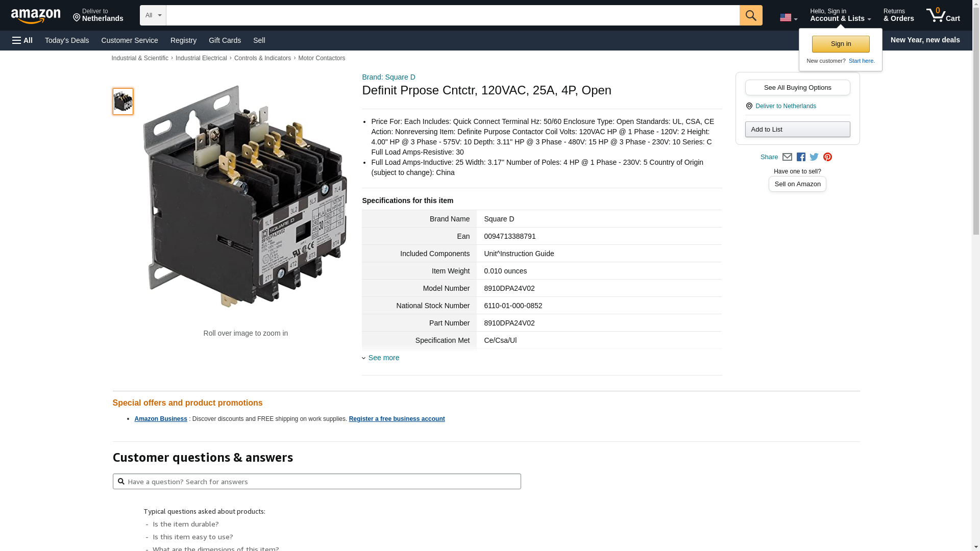
Task: Select the contactor product thumbnail
Action: click(123, 102)
